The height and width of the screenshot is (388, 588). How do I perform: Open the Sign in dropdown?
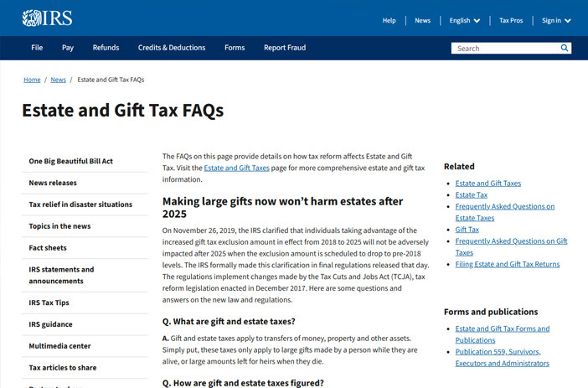[556, 21]
